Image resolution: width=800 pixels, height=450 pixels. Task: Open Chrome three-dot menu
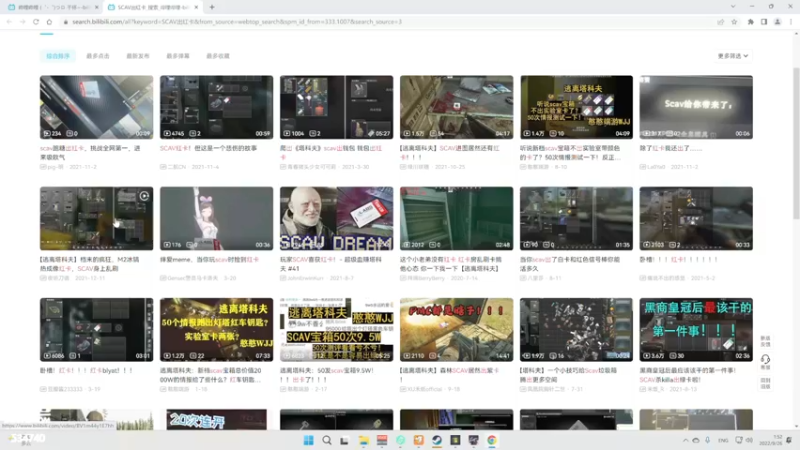(x=791, y=22)
